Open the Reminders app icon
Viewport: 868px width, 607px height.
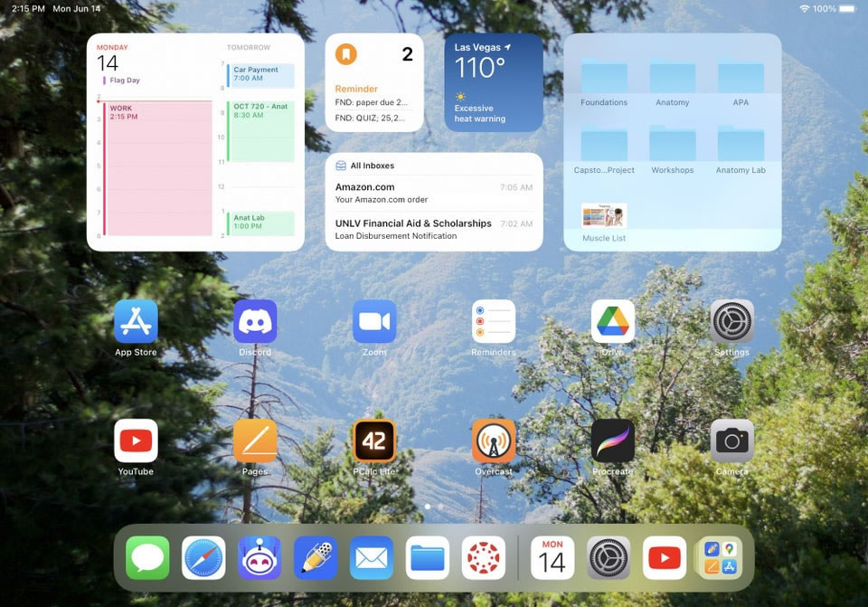(x=494, y=322)
